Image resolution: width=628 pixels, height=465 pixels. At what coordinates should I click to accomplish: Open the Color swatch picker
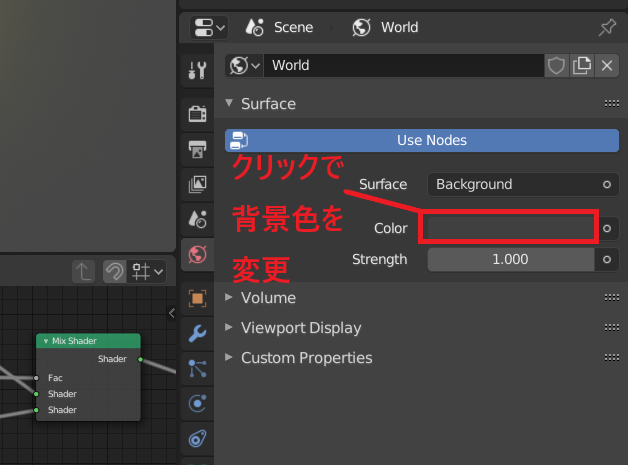[511, 228]
